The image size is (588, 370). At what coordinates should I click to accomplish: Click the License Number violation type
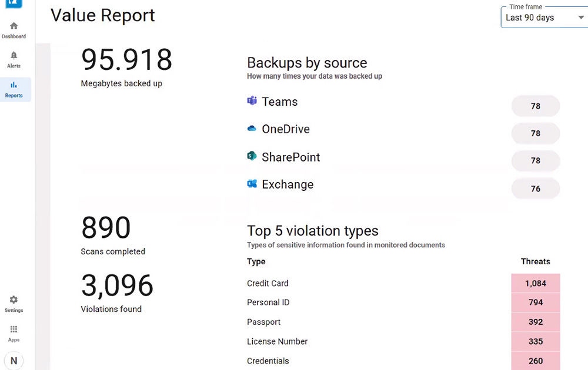277,342
